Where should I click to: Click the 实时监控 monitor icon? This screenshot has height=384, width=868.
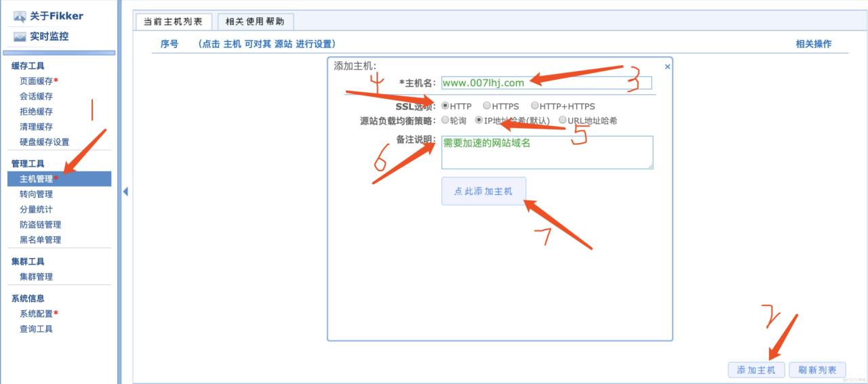click(20, 37)
